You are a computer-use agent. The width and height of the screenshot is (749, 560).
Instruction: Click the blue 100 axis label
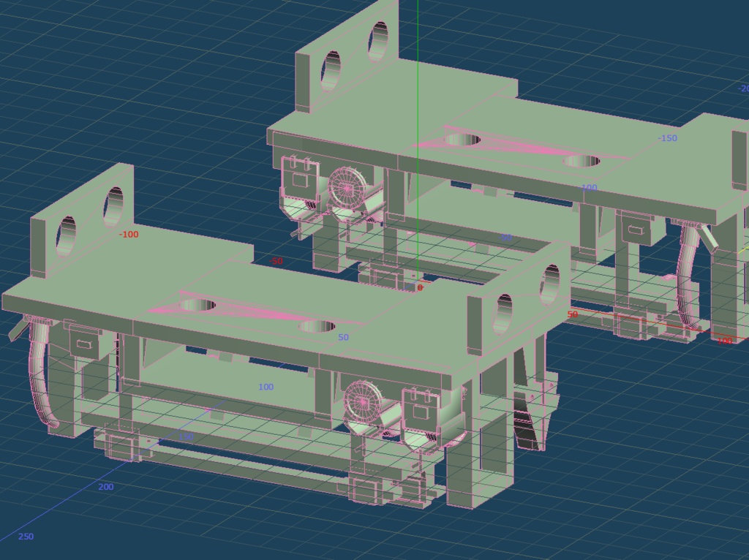(x=266, y=387)
